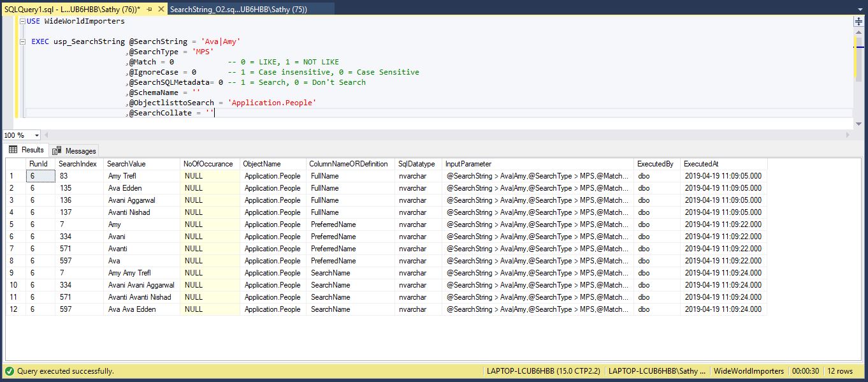Select the SearchValue cell 'Ava Ava Edden'
This screenshot has height=382, width=868.
pyautogui.click(x=141, y=309)
